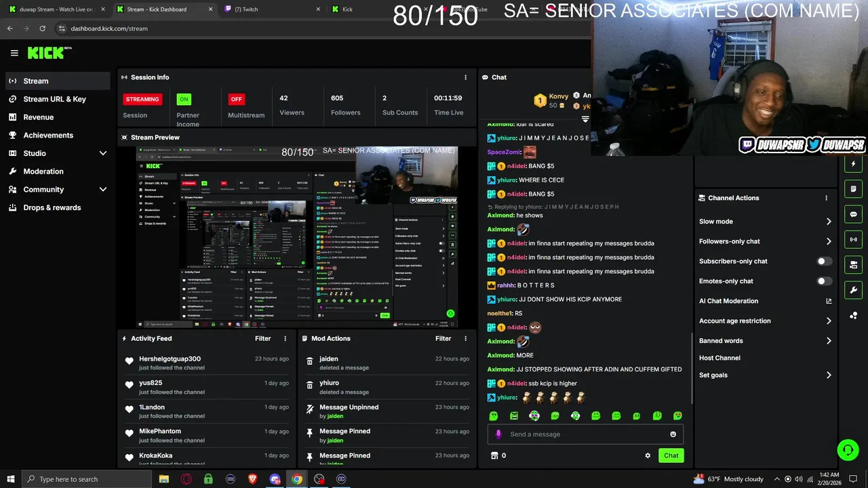The height and width of the screenshot is (488, 868).
Task: Open jaiden link under Message Unpinned
Action: tap(335, 416)
